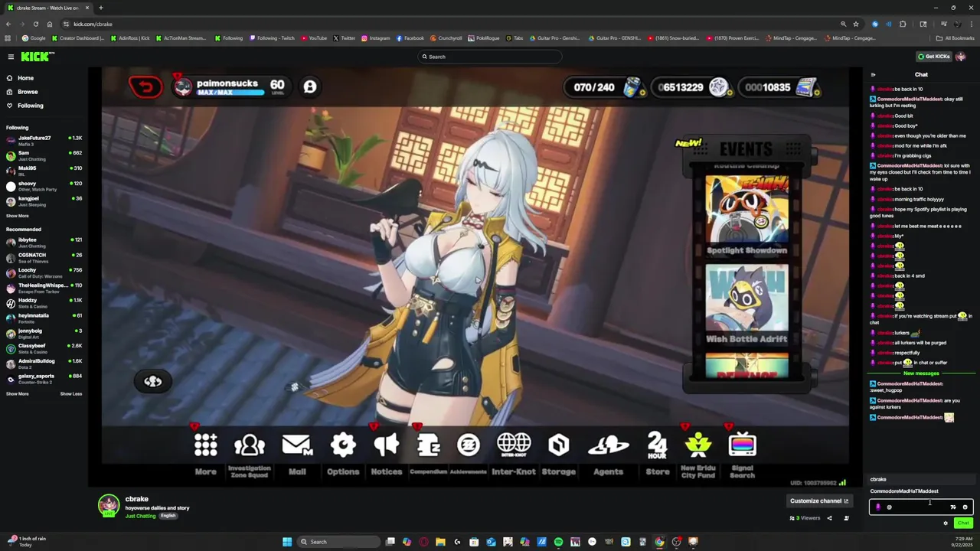Open shoovy channel in sidebar
980x551 pixels.
pyautogui.click(x=44, y=186)
